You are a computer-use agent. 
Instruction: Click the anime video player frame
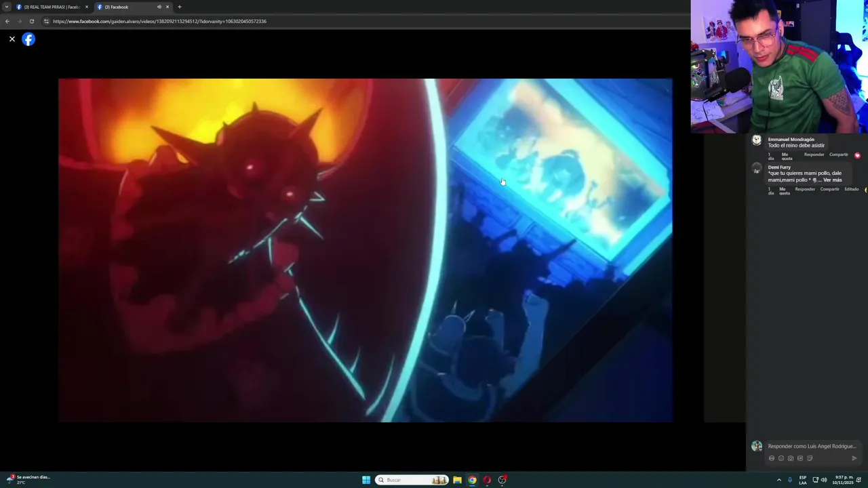click(x=366, y=250)
